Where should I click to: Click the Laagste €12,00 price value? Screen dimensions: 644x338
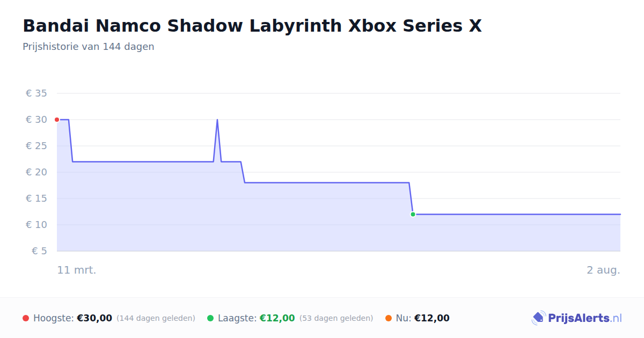277,318
